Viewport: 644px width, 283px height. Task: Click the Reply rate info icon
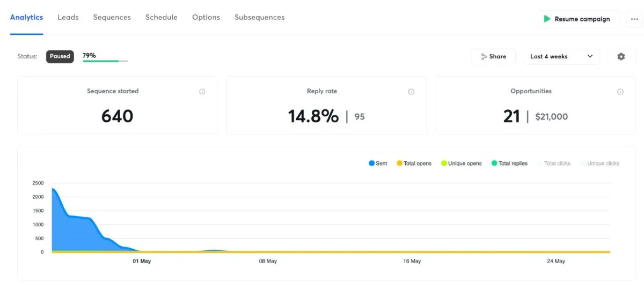(411, 92)
